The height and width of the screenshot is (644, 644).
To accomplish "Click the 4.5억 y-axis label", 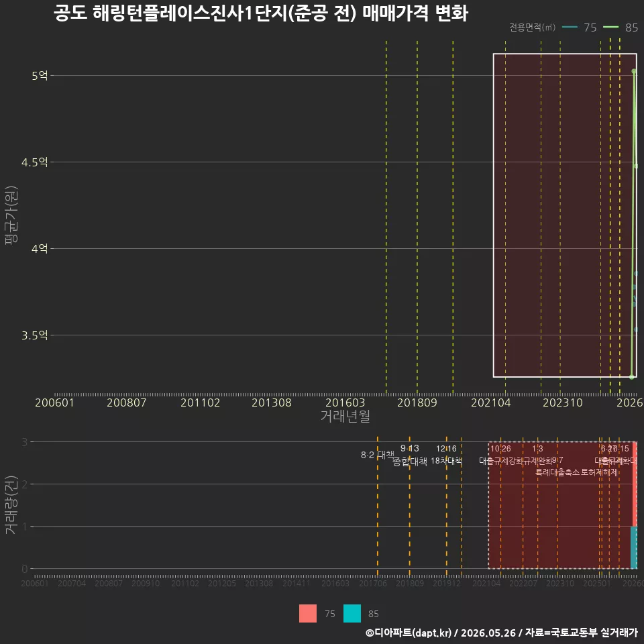I will (35, 162).
